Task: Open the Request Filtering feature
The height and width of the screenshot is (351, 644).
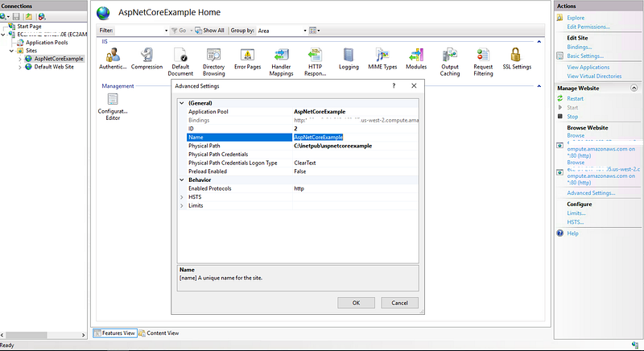Action: click(x=483, y=61)
